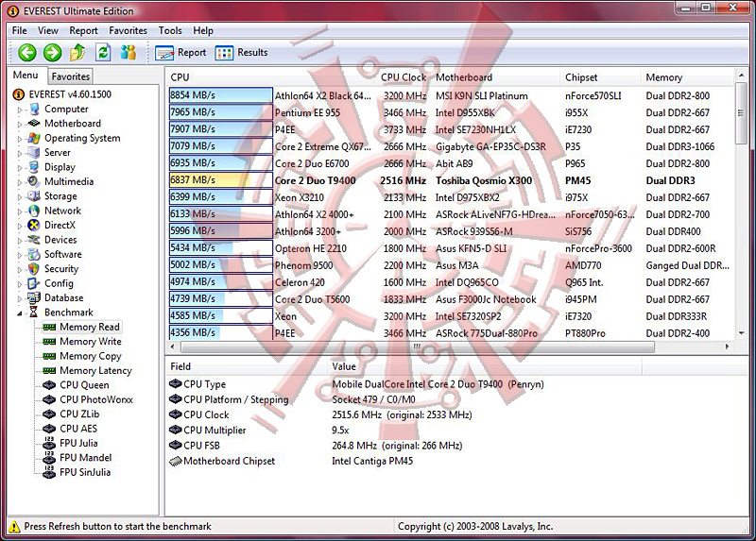Viewport: 756px width, 541px height.
Task: Expand the Server tree node
Action: tap(20, 153)
